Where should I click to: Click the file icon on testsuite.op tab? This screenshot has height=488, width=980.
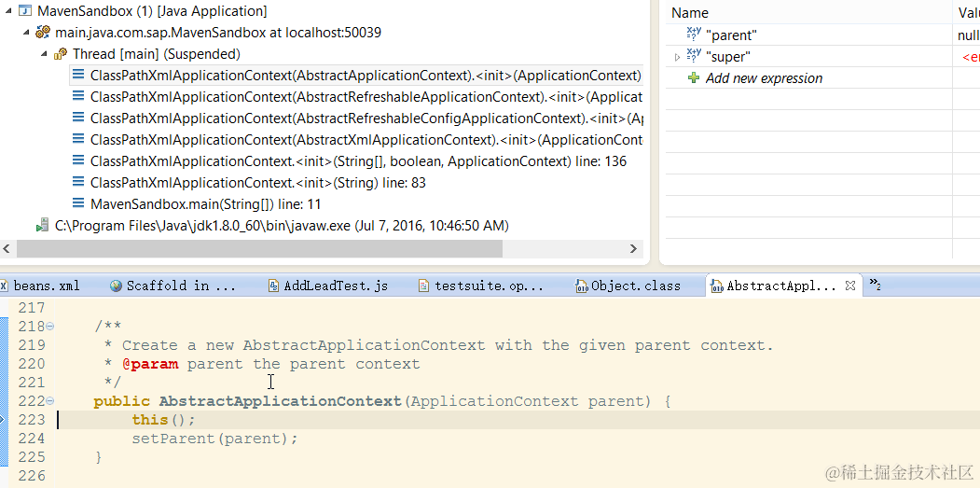[423, 286]
